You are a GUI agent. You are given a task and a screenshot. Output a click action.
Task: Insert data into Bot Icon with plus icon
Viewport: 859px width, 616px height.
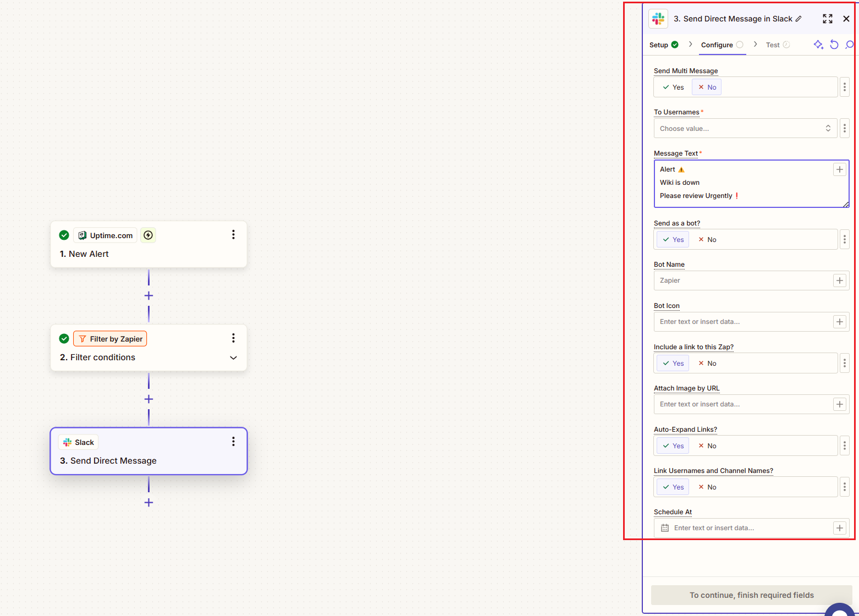click(840, 322)
